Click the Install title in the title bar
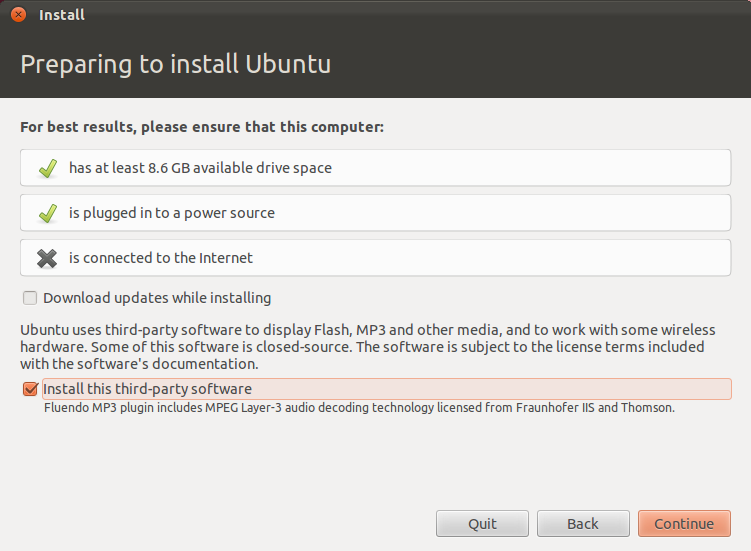Viewport: 751px width, 551px height. click(x=61, y=15)
